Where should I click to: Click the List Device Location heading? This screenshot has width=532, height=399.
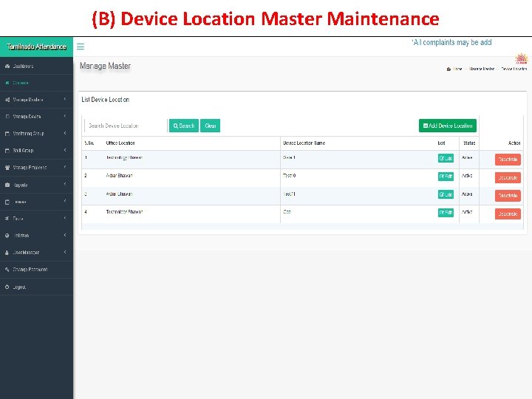105,100
